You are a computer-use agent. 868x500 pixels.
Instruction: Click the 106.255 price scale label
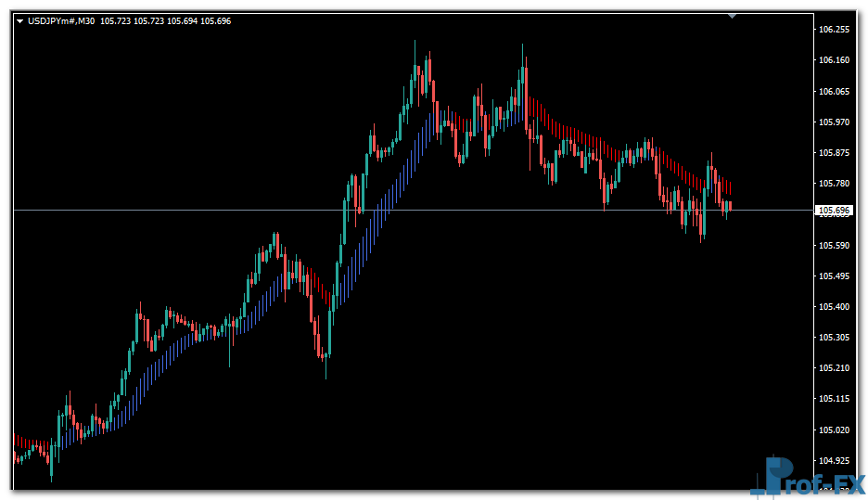coord(834,30)
